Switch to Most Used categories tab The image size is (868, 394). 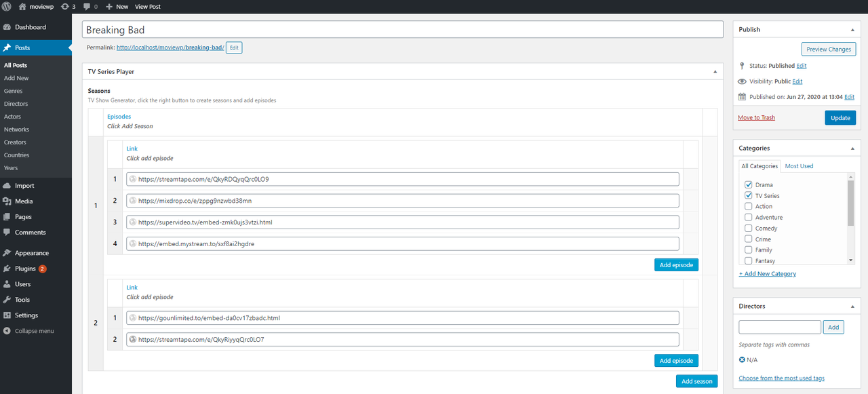click(799, 166)
